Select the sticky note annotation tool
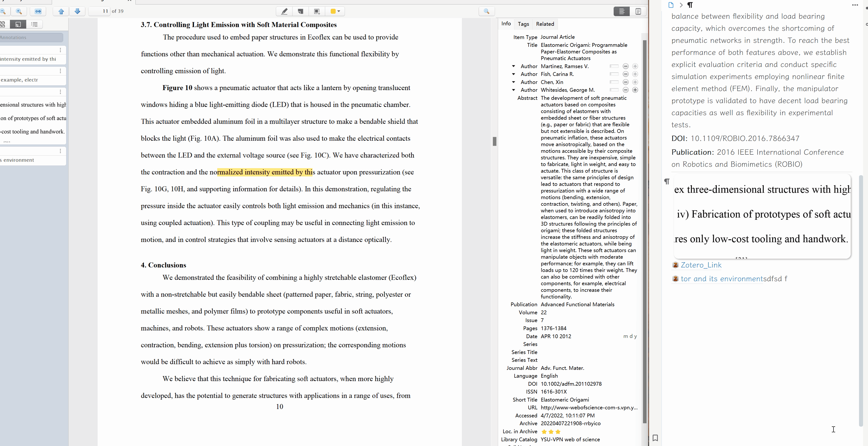 (300, 11)
